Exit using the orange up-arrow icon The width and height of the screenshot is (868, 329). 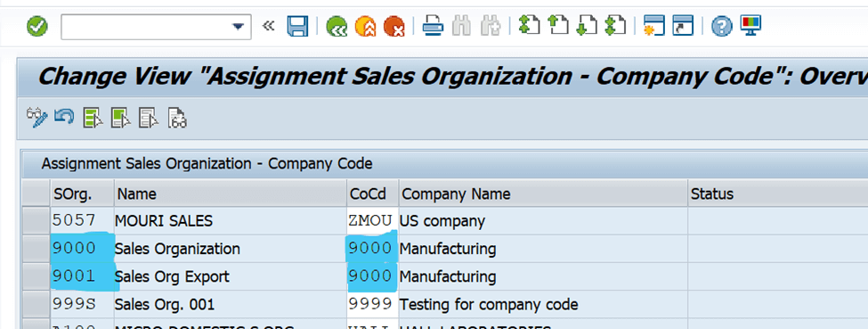[x=365, y=26]
